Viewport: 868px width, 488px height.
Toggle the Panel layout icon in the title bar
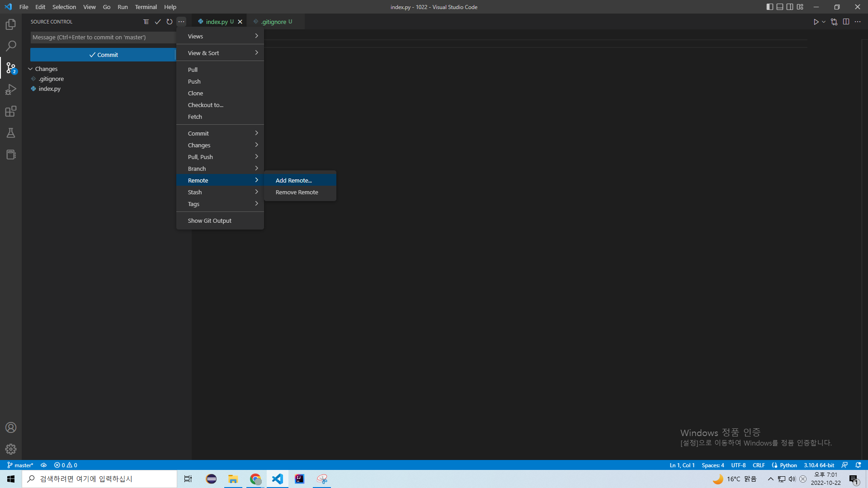780,7
